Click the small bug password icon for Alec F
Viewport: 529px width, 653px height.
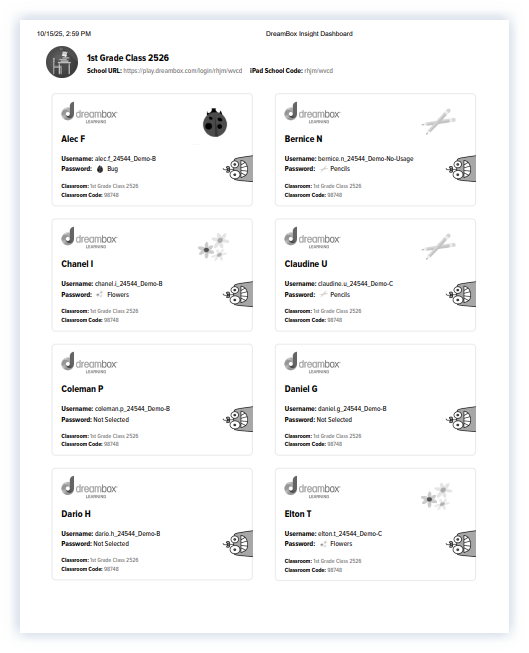[x=100, y=169]
